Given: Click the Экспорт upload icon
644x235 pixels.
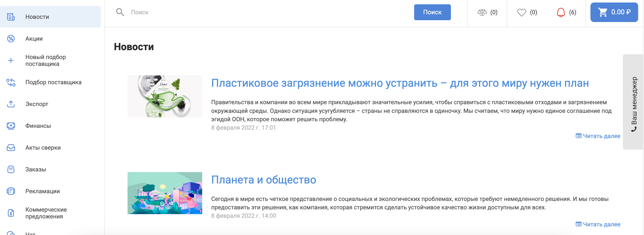Looking at the screenshot, I should tap(11, 104).
